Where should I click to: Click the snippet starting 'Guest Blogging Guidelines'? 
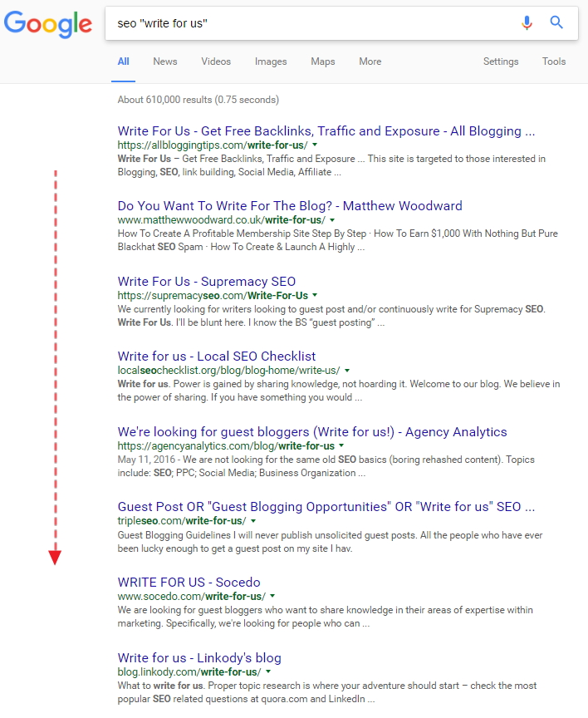tap(330, 542)
